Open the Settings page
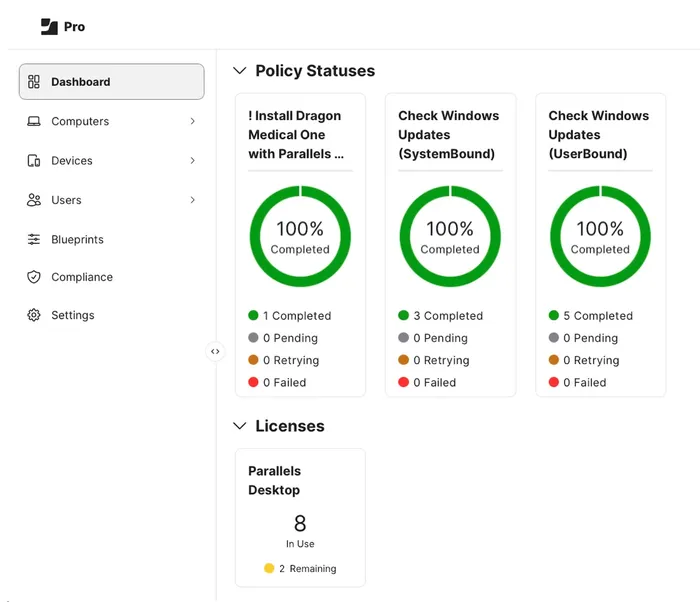 click(112, 315)
